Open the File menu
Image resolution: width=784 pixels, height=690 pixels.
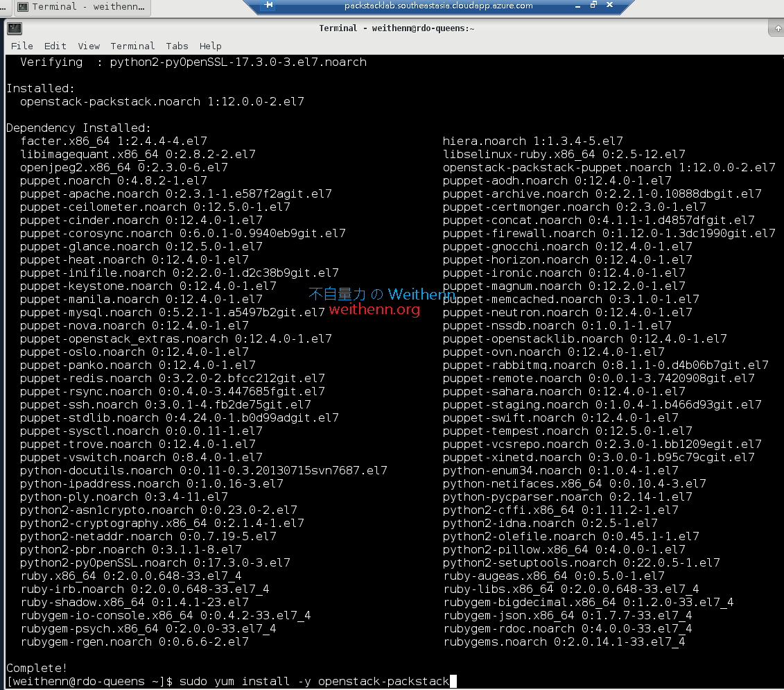pyautogui.click(x=22, y=46)
